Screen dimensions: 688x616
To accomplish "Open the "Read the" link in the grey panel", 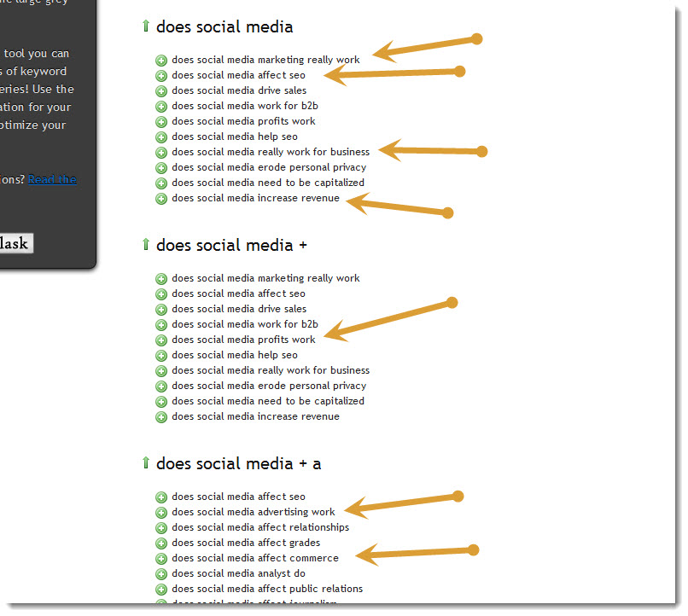I will (52, 179).
